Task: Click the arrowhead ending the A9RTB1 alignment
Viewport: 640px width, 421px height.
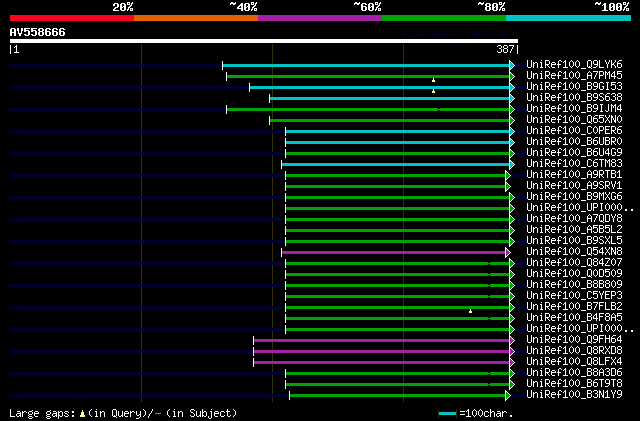Action: 508,175
